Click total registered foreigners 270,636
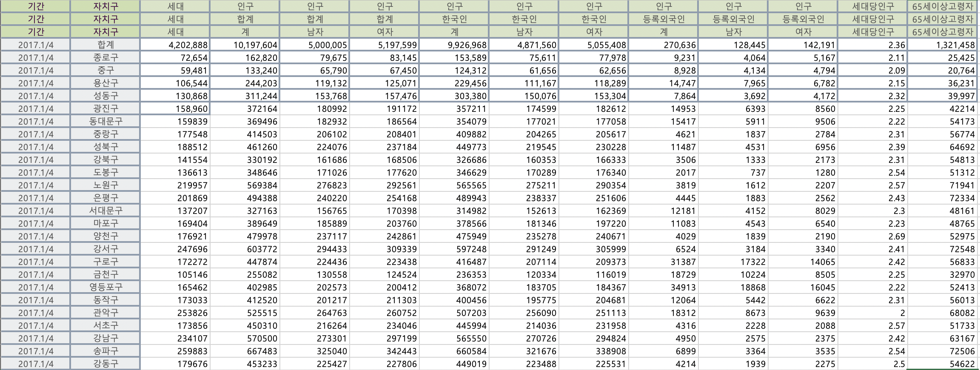This screenshot has height=370, width=980. 663,45
